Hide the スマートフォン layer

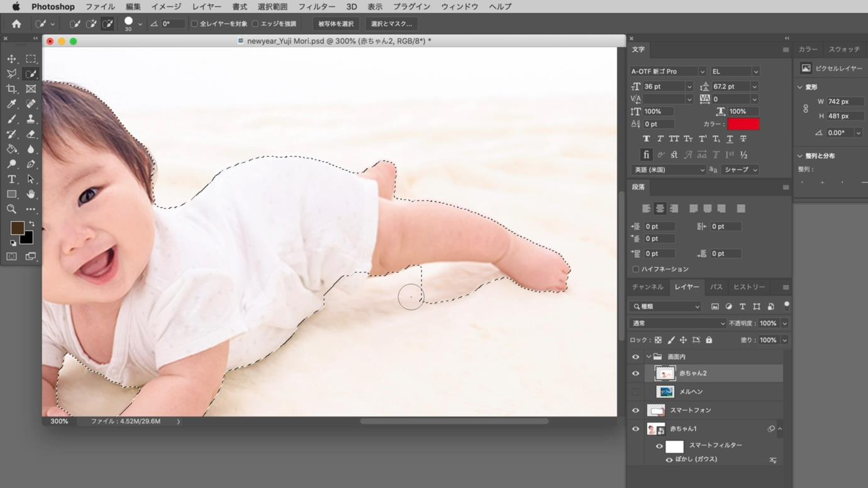pos(635,411)
